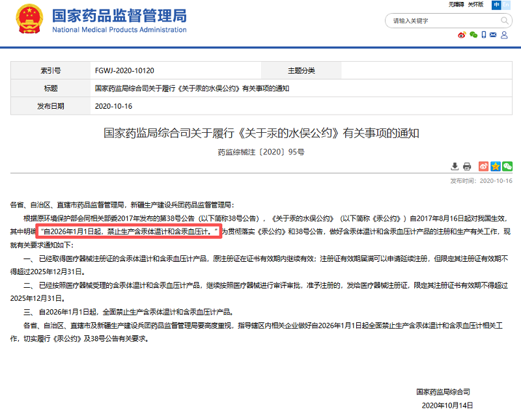Click the signing date 2020年10月14日
This screenshot has height=420, width=521.
[447, 406]
